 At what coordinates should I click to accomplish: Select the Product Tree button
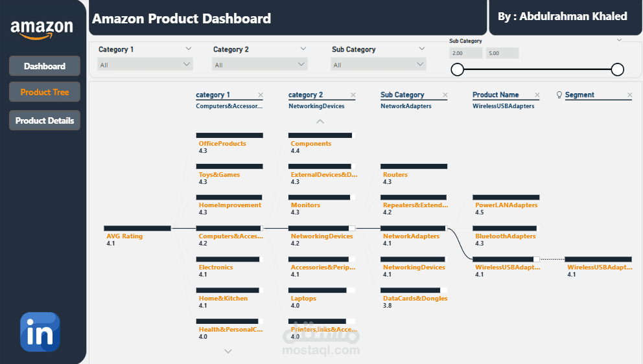pyautogui.click(x=45, y=92)
